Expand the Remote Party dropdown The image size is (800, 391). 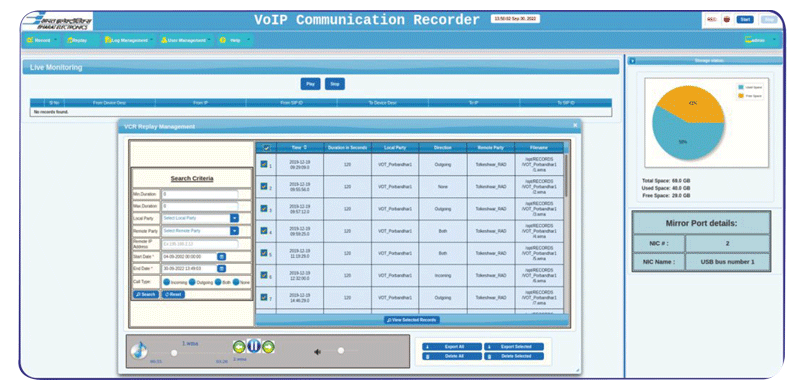pos(234,231)
